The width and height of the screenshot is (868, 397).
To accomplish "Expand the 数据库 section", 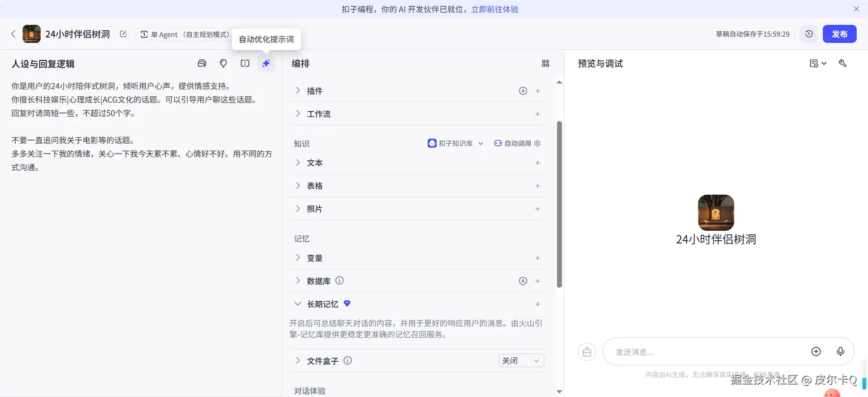I will click(297, 281).
